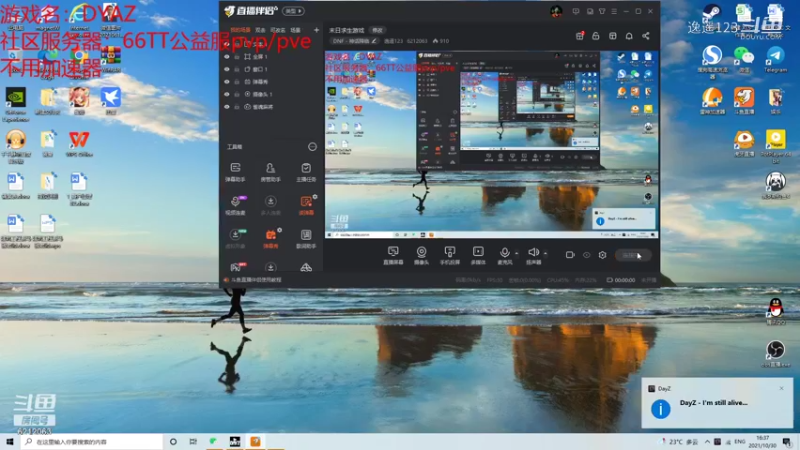800x450 pixels.
Task: Edit the DNF stream title field
Action: (355, 41)
